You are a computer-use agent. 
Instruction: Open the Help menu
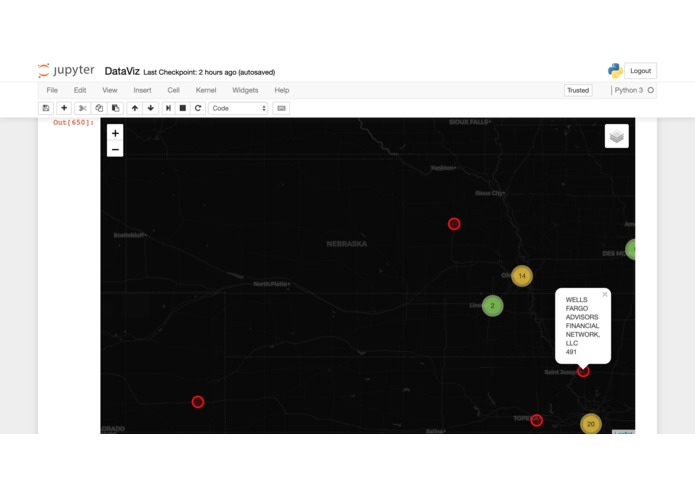point(281,90)
